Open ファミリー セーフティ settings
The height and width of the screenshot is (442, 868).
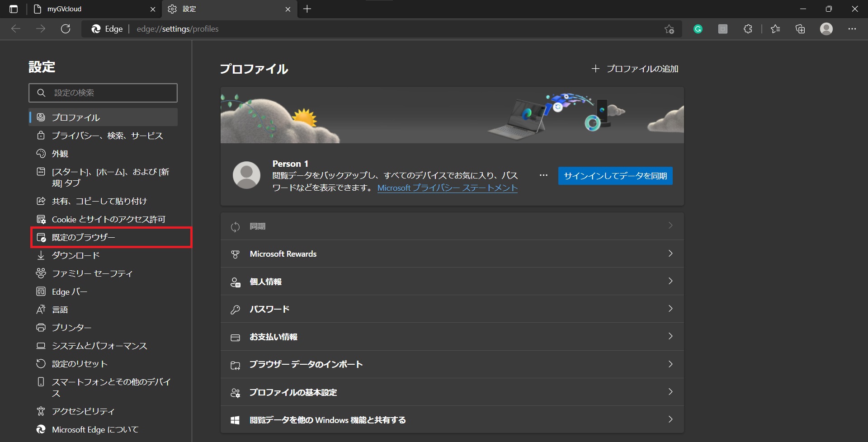pyautogui.click(x=104, y=273)
